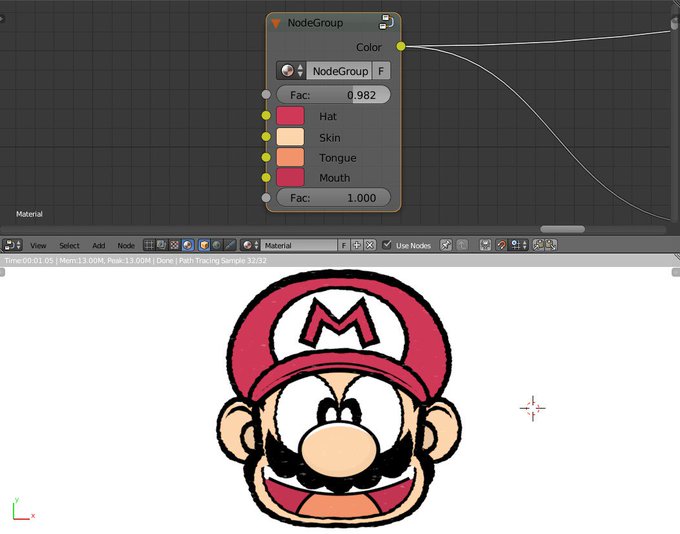The width and height of the screenshot is (680, 534).
Task: Click the Fac 0.982 input socket
Action: tap(266, 94)
